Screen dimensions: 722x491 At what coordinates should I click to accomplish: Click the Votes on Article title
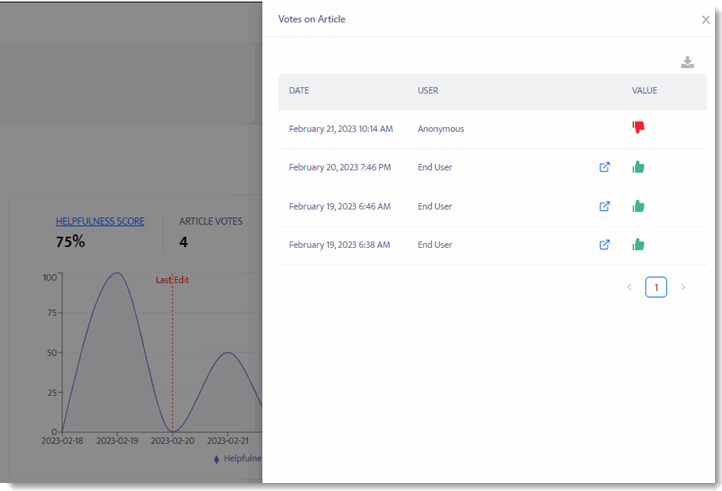pyautogui.click(x=312, y=19)
